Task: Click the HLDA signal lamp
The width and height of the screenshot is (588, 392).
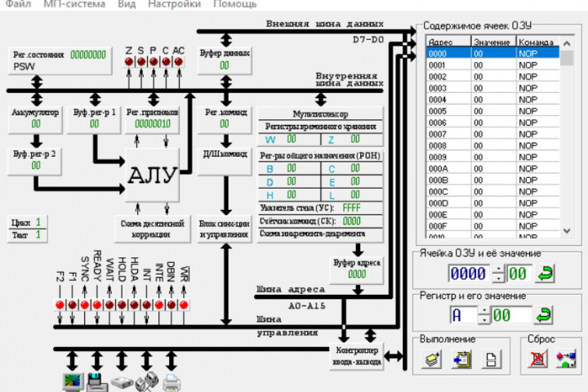Action: coord(134,305)
